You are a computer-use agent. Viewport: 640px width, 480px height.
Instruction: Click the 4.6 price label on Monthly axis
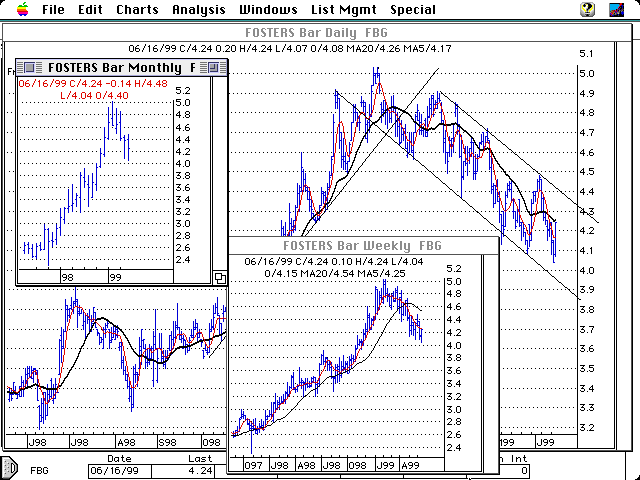point(182,128)
